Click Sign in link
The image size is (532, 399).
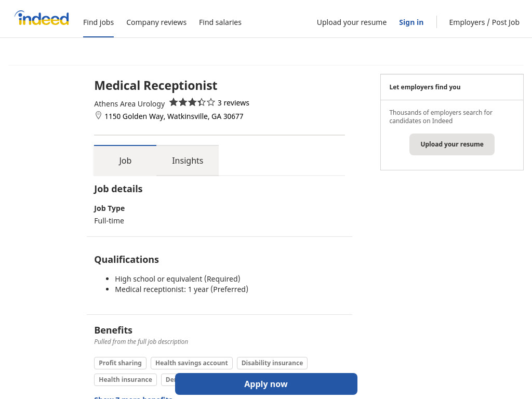pos(411,22)
